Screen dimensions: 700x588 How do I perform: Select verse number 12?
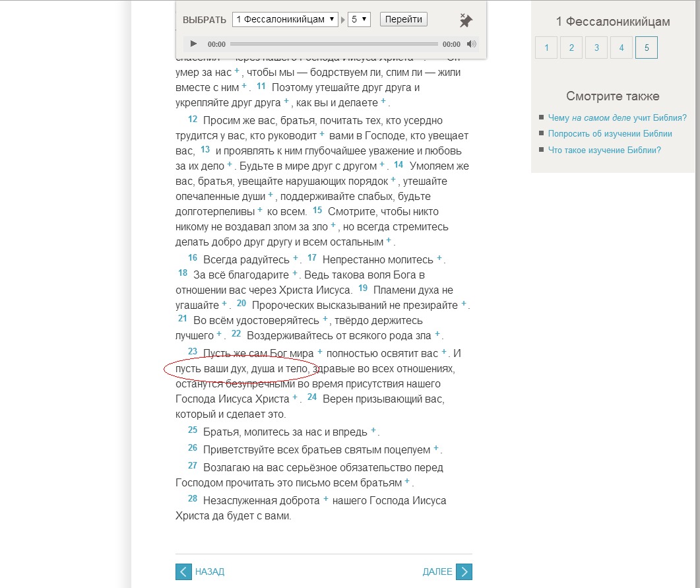pyautogui.click(x=193, y=119)
